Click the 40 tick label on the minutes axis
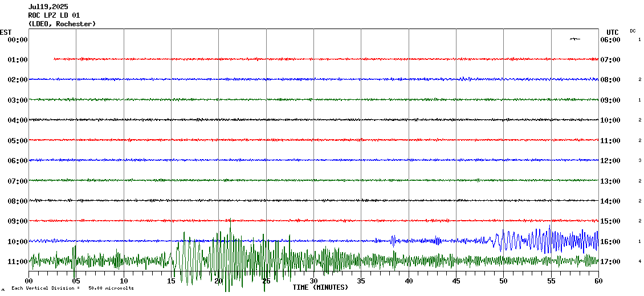The image size is (644, 296). pyautogui.click(x=409, y=281)
